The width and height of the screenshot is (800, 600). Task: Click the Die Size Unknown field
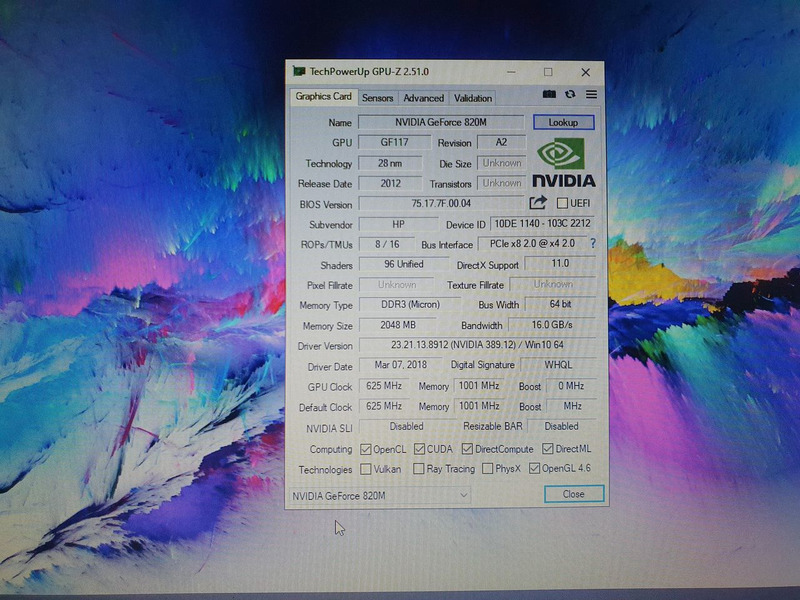pyautogui.click(x=502, y=163)
